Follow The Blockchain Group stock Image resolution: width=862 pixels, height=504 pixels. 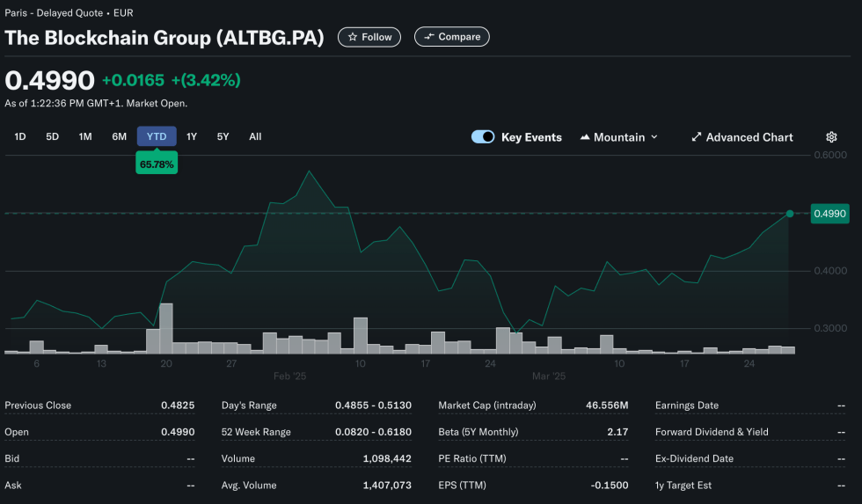(369, 37)
